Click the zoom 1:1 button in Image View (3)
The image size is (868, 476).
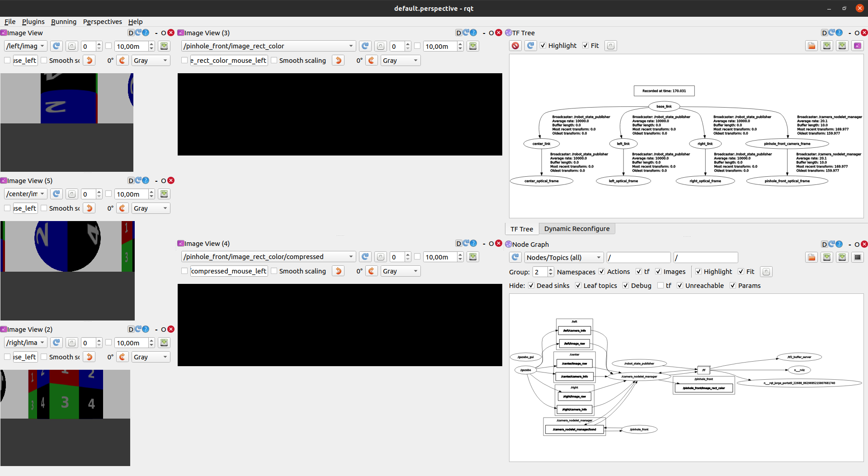tap(380, 46)
